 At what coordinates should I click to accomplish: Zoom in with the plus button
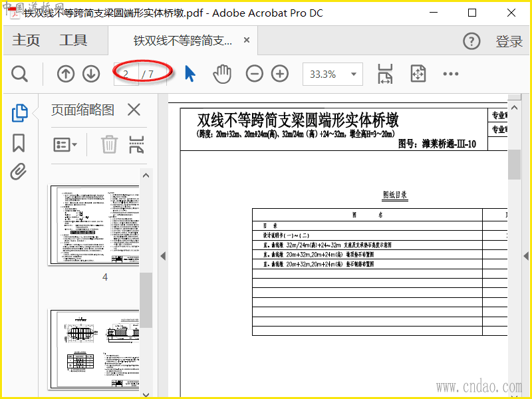pos(280,74)
